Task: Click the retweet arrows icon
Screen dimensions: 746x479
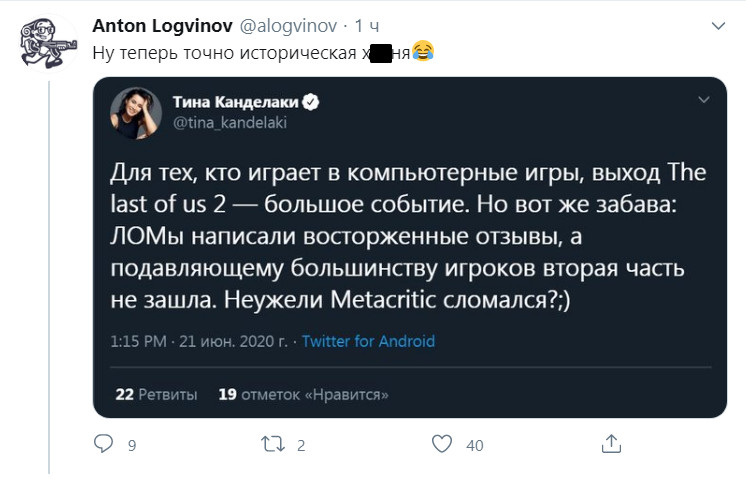Action: (x=273, y=444)
